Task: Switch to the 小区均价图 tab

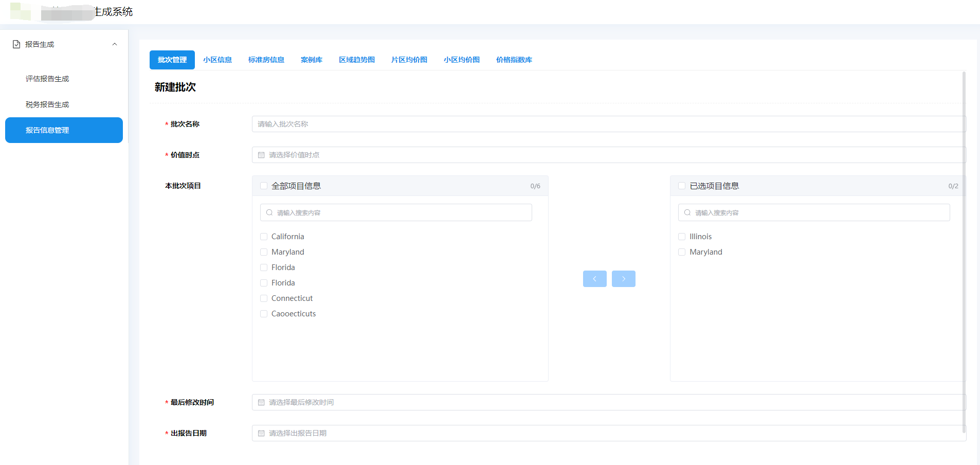Action: [462, 60]
